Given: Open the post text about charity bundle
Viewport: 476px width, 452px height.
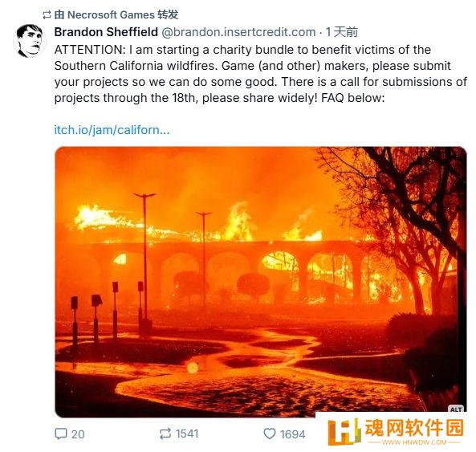Looking at the screenshot, I should [x=260, y=74].
